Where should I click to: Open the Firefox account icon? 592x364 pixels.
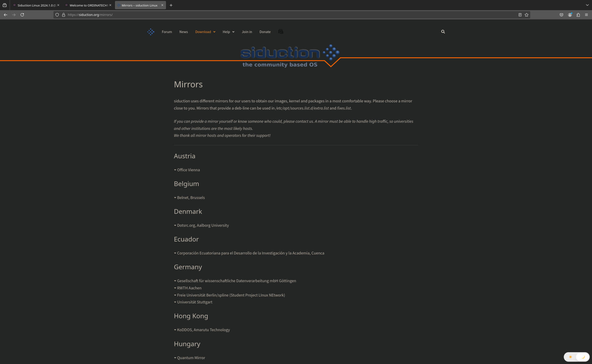[x=570, y=15]
